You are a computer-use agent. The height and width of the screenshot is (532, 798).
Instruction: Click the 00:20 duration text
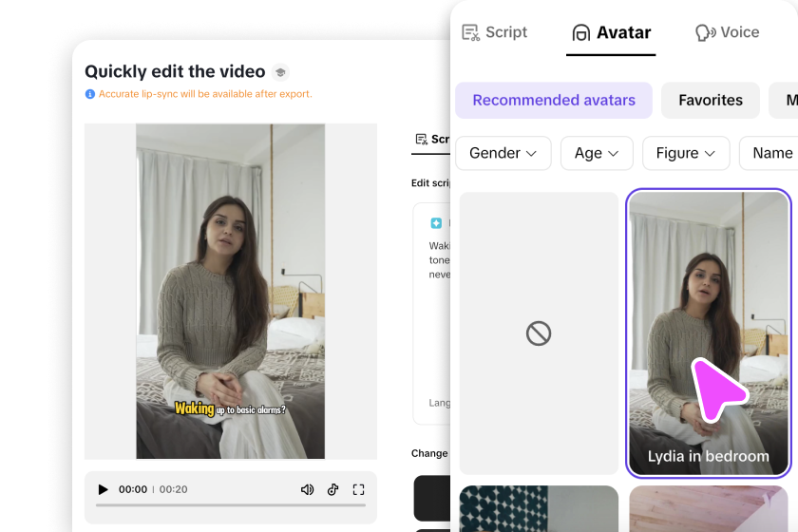(174, 489)
